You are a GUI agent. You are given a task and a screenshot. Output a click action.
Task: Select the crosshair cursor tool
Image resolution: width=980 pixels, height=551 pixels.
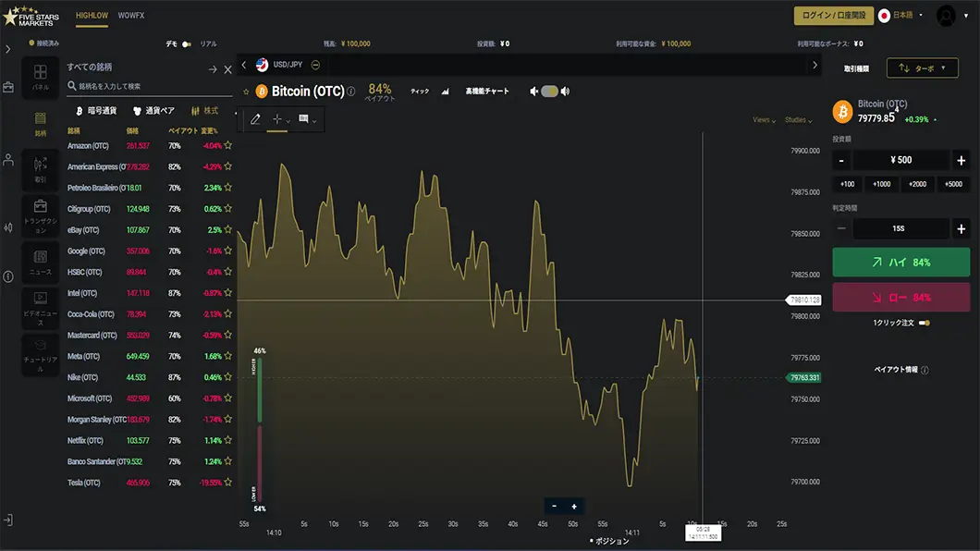pyautogui.click(x=276, y=118)
